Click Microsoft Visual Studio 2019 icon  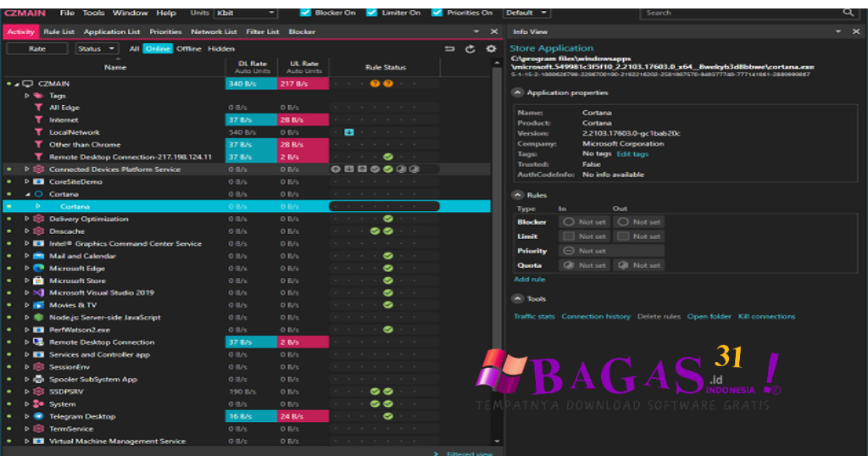coord(38,292)
